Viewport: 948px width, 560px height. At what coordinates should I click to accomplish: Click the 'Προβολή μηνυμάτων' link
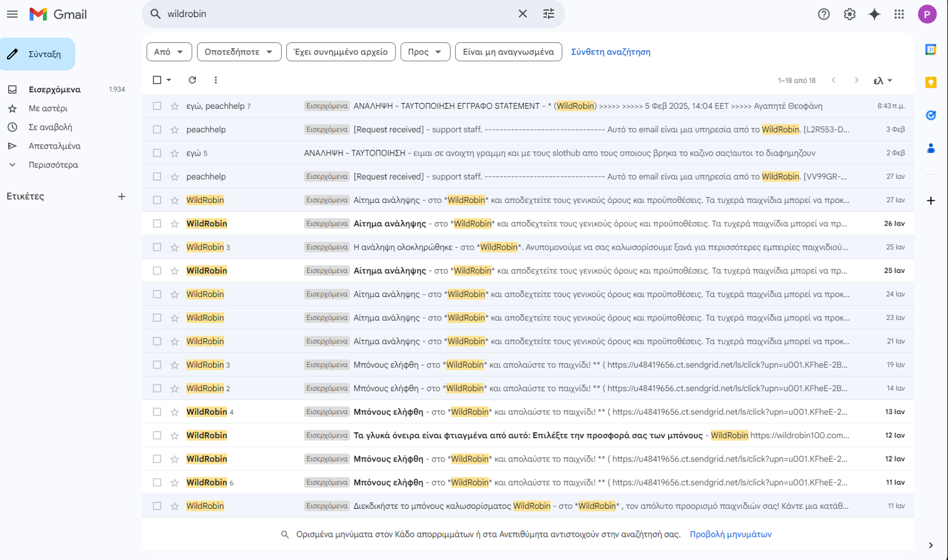pos(730,534)
